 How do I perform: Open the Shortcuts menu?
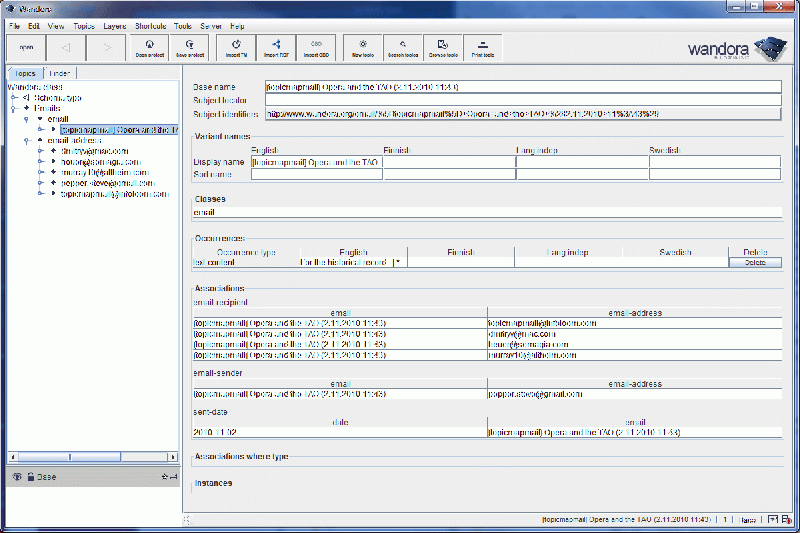[x=150, y=24]
